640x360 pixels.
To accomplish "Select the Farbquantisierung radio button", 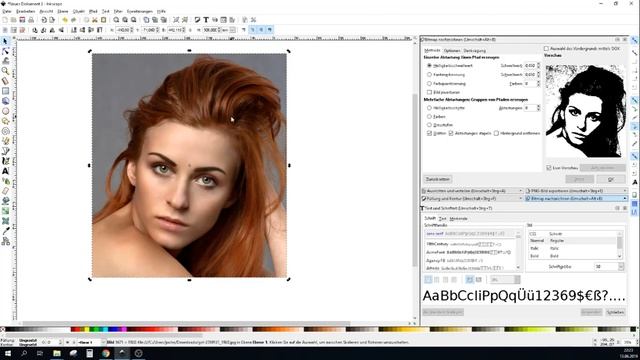I will point(429,83).
